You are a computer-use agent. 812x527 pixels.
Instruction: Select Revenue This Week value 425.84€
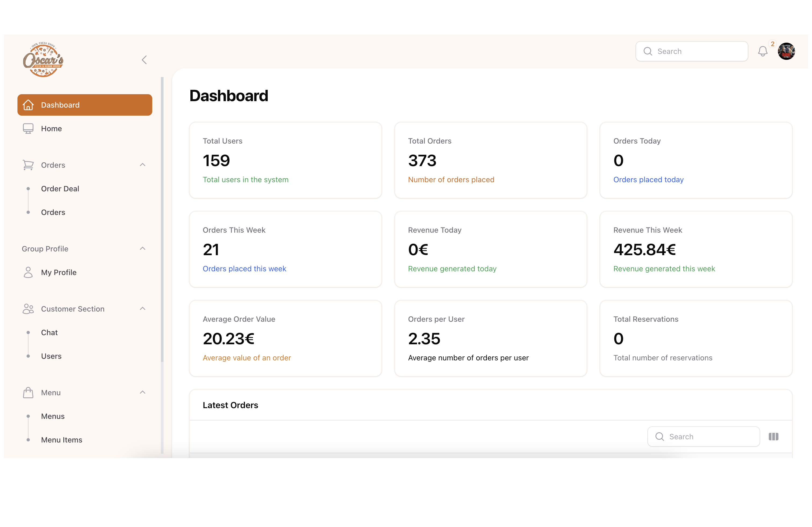pyautogui.click(x=644, y=250)
